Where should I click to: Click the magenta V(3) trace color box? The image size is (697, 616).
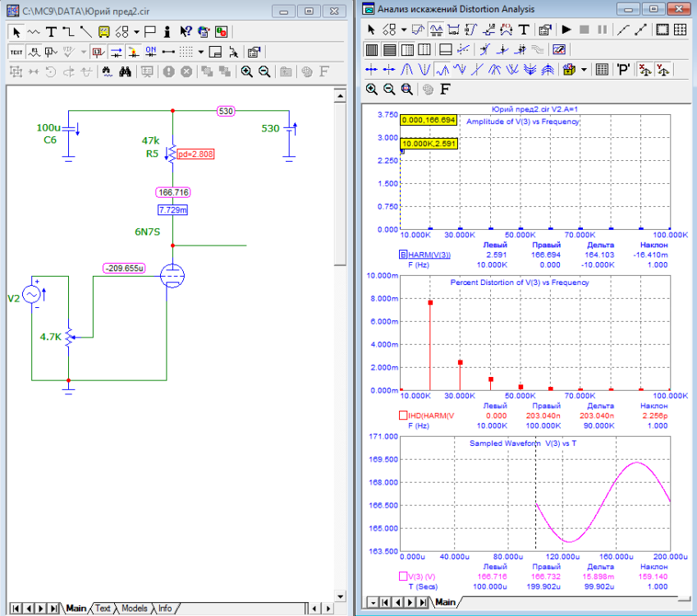pos(402,577)
